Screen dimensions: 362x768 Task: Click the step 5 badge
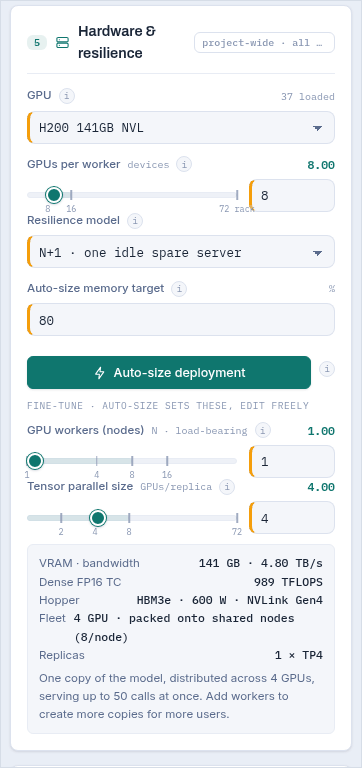click(37, 43)
